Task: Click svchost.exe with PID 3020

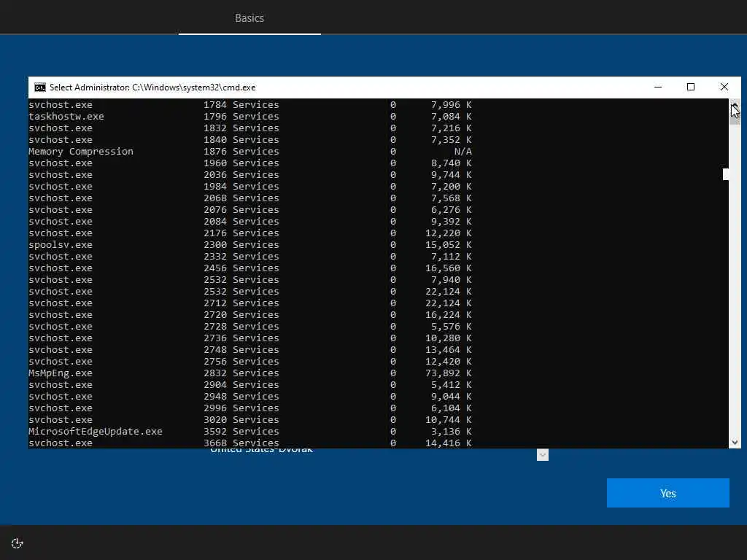Action: [x=61, y=420]
